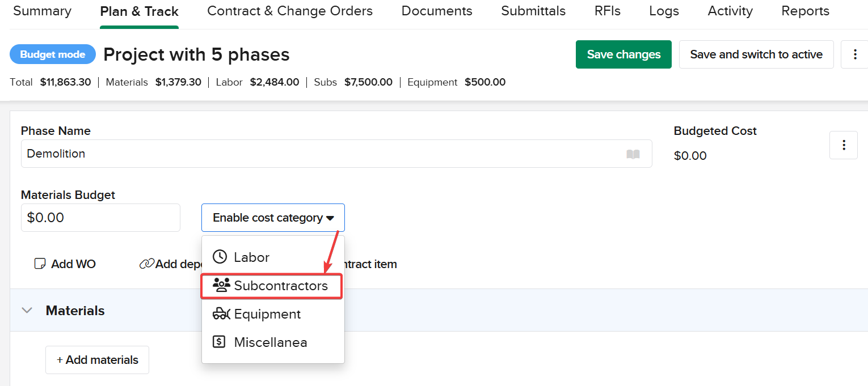Click Save and switch to active

[x=756, y=54]
